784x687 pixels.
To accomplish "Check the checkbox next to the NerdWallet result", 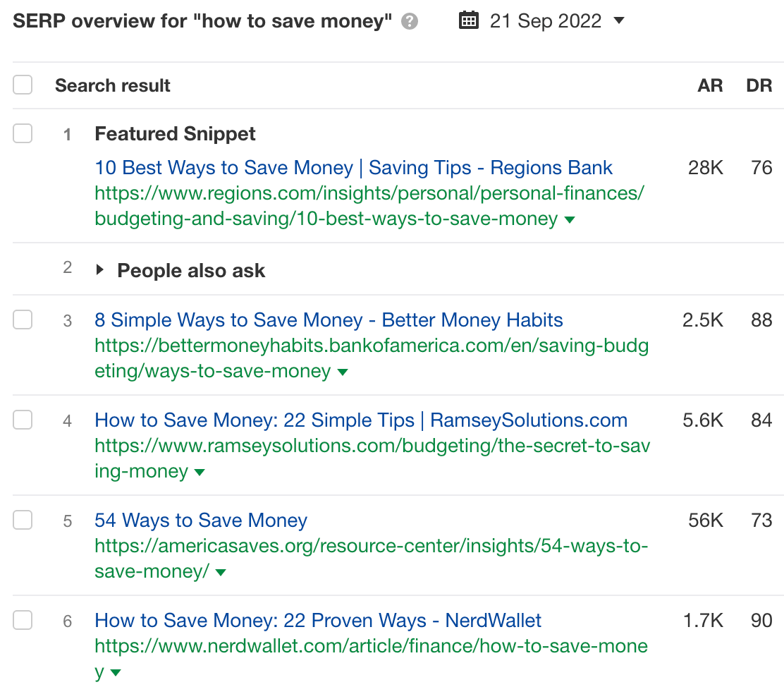I will 23,620.
